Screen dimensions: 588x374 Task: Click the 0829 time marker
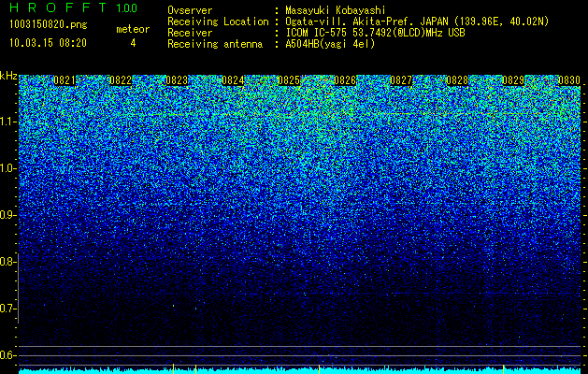[x=513, y=80]
